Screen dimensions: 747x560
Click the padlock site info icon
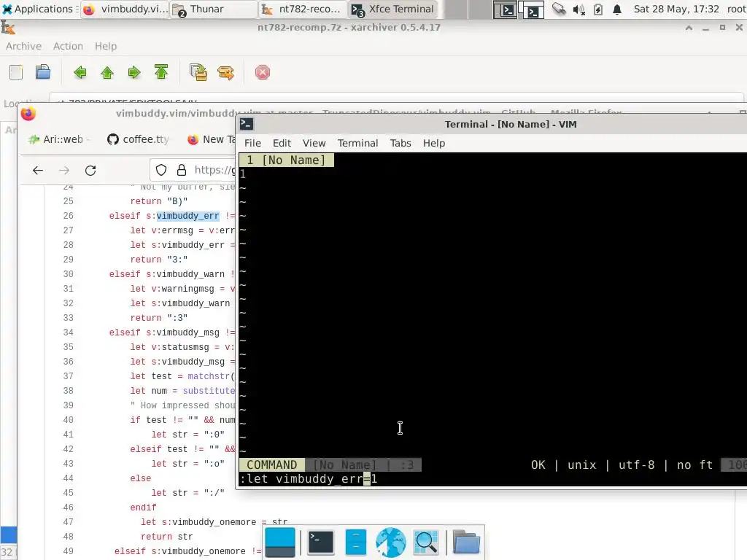[182, 170]
